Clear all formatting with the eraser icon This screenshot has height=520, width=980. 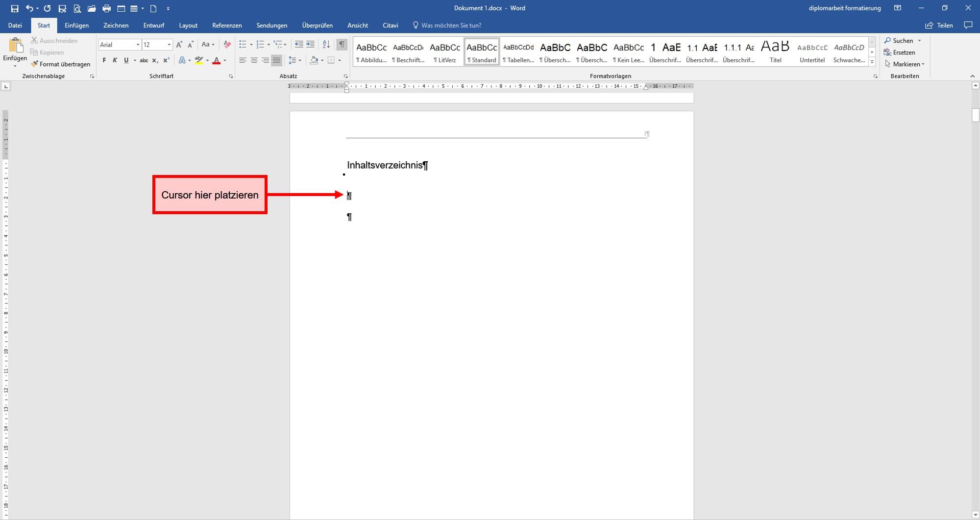point(227,45)
